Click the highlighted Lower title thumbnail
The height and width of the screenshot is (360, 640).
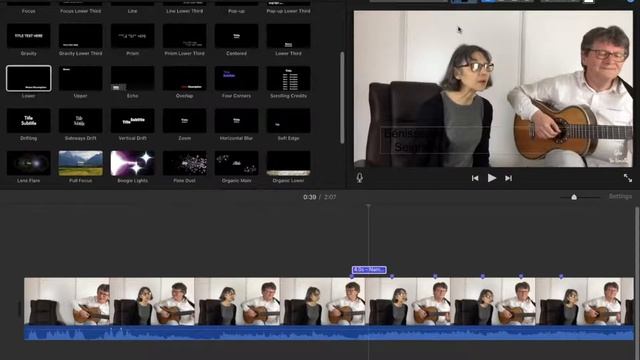(x=29, y=78)
